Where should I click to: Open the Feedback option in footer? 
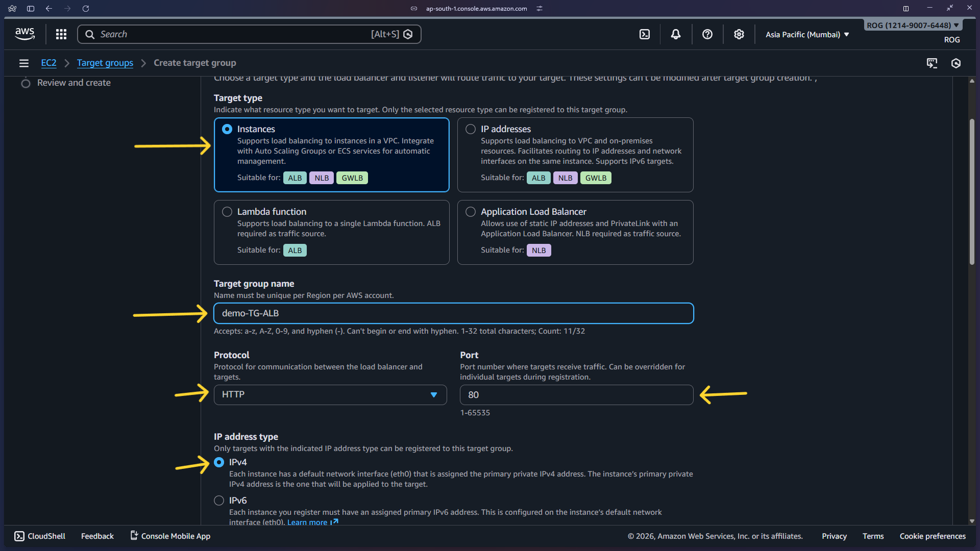point(97,536)
